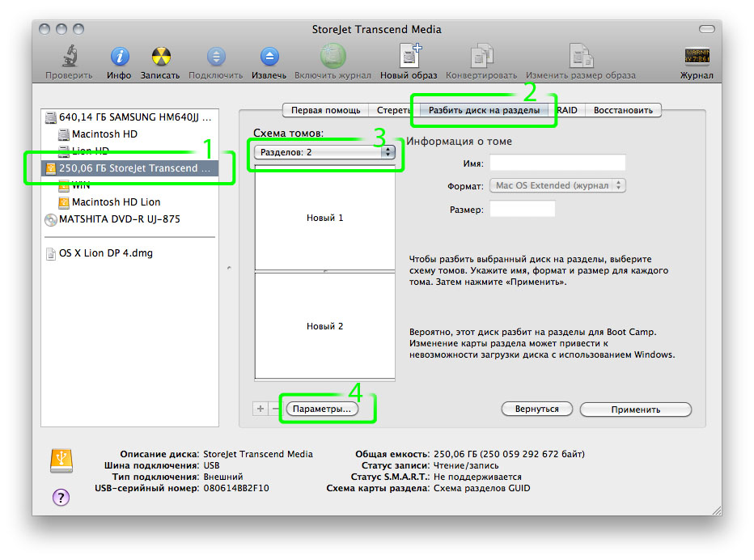The image size is (754, 560).
Task: Create a Новый образ (new image)
Action: (409, 58)
